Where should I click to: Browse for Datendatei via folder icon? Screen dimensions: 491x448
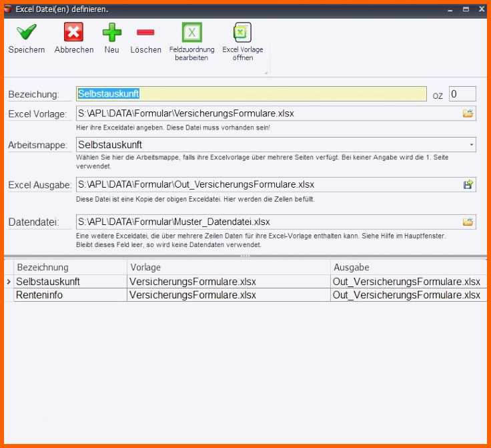point(468,222)
